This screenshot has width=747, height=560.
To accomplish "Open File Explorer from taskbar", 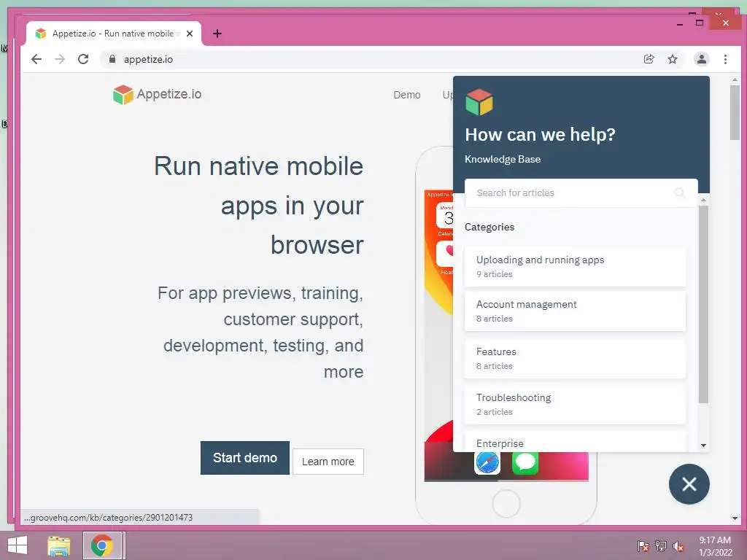I will (x=58, y=545).
